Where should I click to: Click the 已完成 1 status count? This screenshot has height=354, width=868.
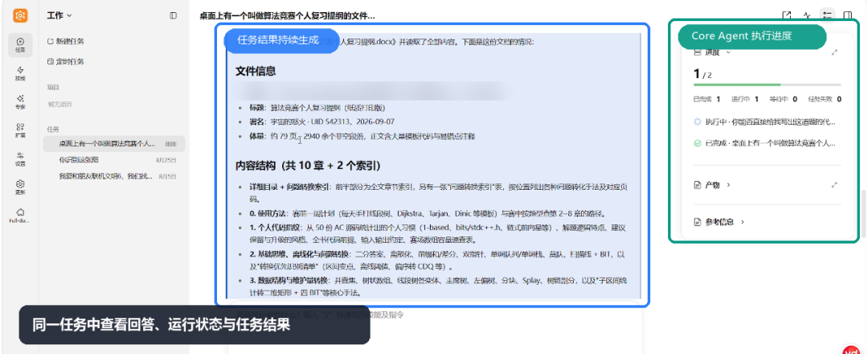pyautogui.click(x=707, y=99)
